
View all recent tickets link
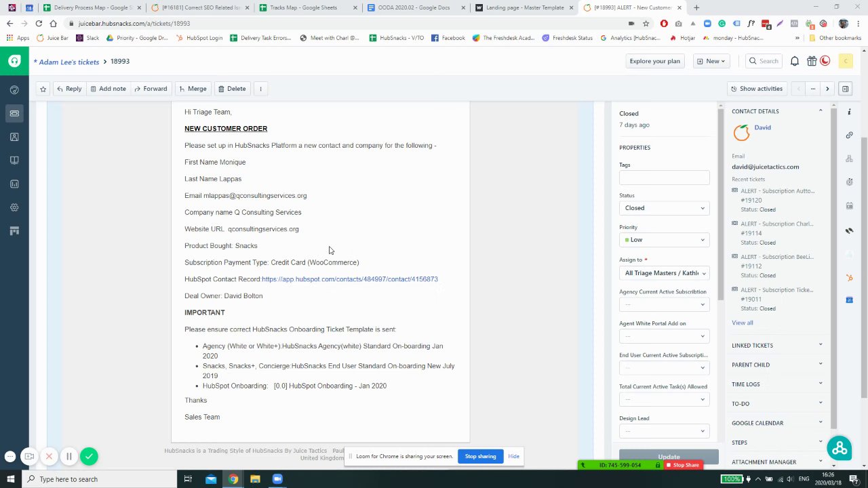click(742, 323)
